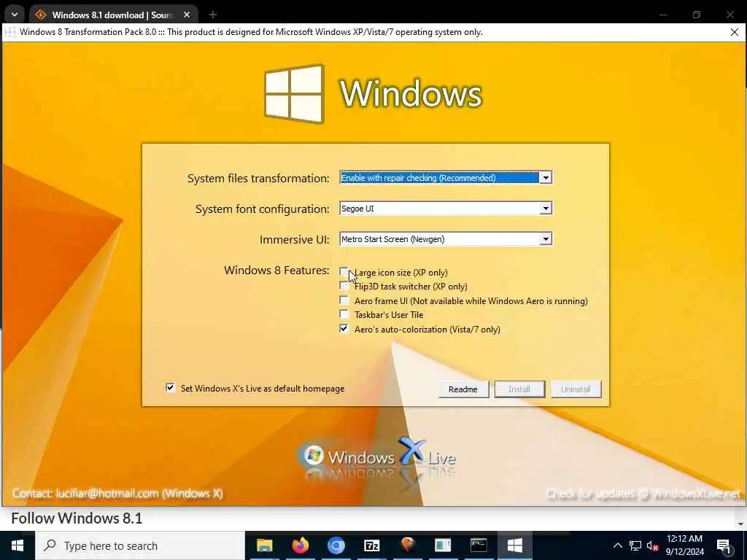Enable Large icon size (XP only)

tap(344, 271)
